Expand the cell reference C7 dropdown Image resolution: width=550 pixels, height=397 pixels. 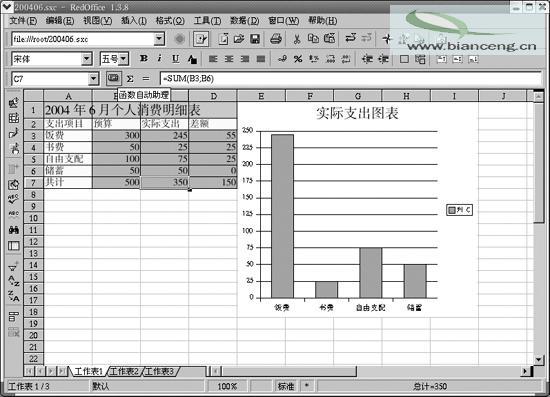(x=93, y=79)
